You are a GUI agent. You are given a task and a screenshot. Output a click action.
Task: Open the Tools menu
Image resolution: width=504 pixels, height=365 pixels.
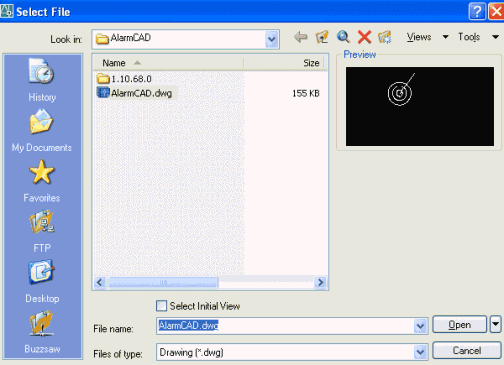(478, 37)
